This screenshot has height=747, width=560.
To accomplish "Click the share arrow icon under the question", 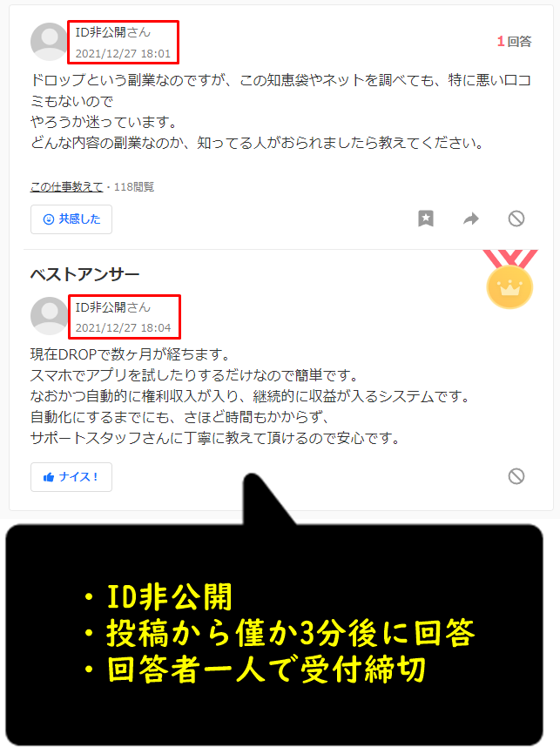I will [471, 219].
